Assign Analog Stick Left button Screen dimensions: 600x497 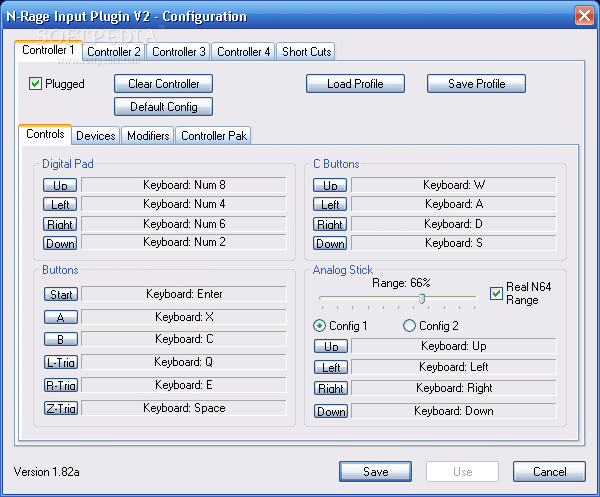pos(331,367)
